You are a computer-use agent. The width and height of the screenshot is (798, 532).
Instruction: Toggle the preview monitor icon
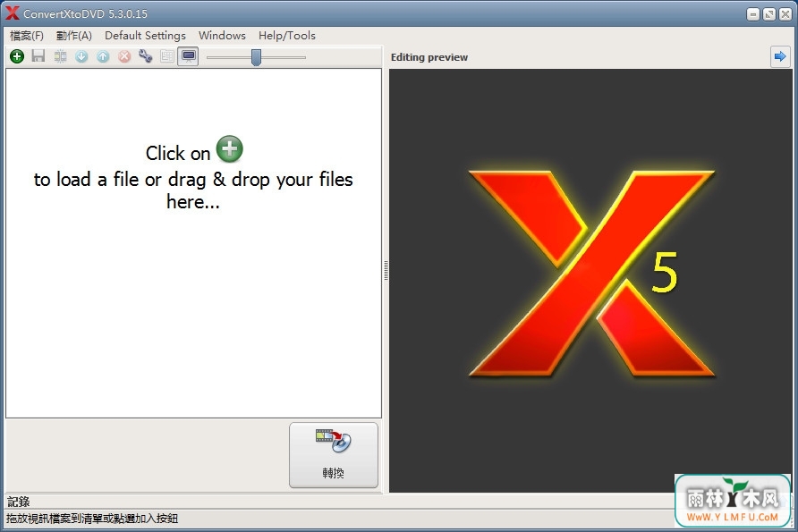[188, 56]
